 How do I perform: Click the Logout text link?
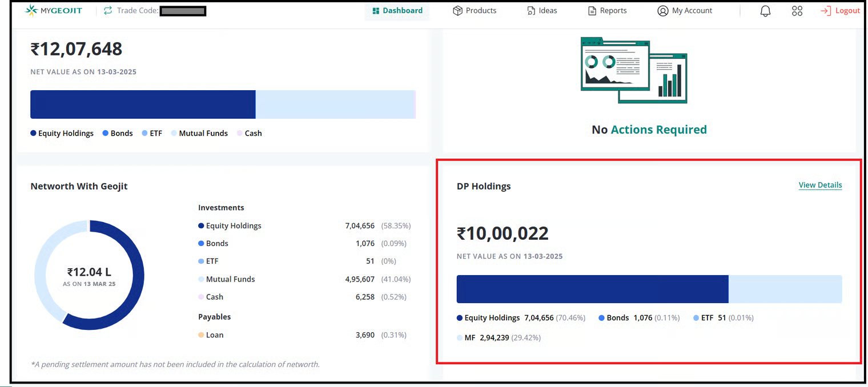(x=847, y=11)
